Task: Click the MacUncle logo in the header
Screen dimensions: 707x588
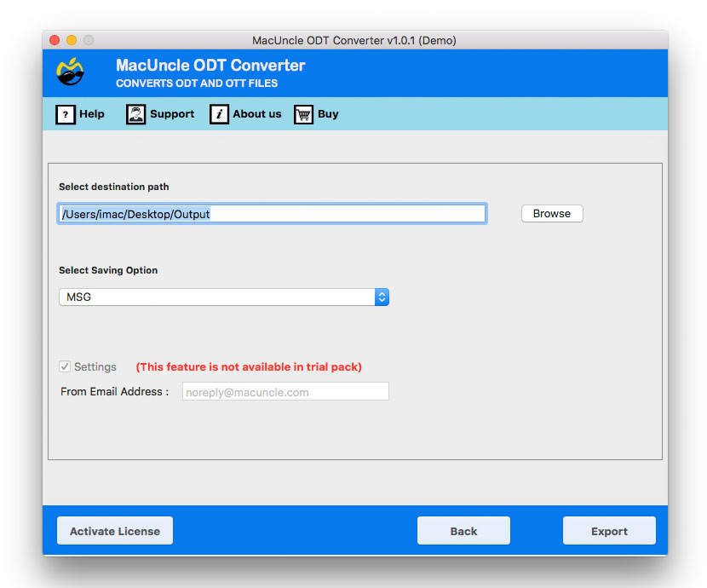Action: [70, 72]
